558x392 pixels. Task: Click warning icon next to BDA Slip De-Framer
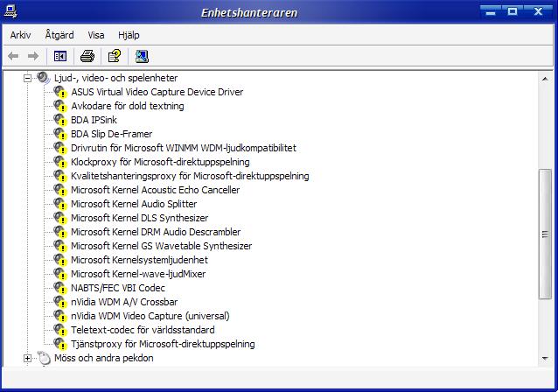click(60, 134)
